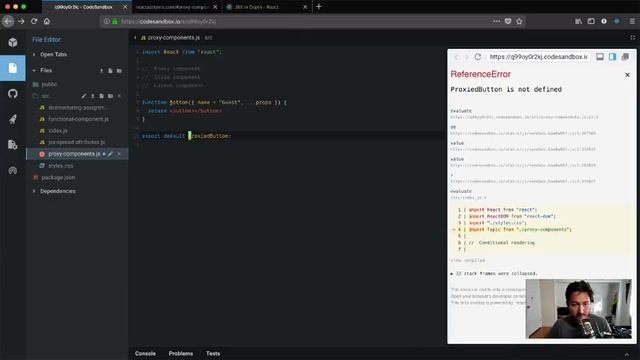Screen dimensions: 640x360
Task: Select the proxy-components.js editor tab
Action: coord(173,38)
